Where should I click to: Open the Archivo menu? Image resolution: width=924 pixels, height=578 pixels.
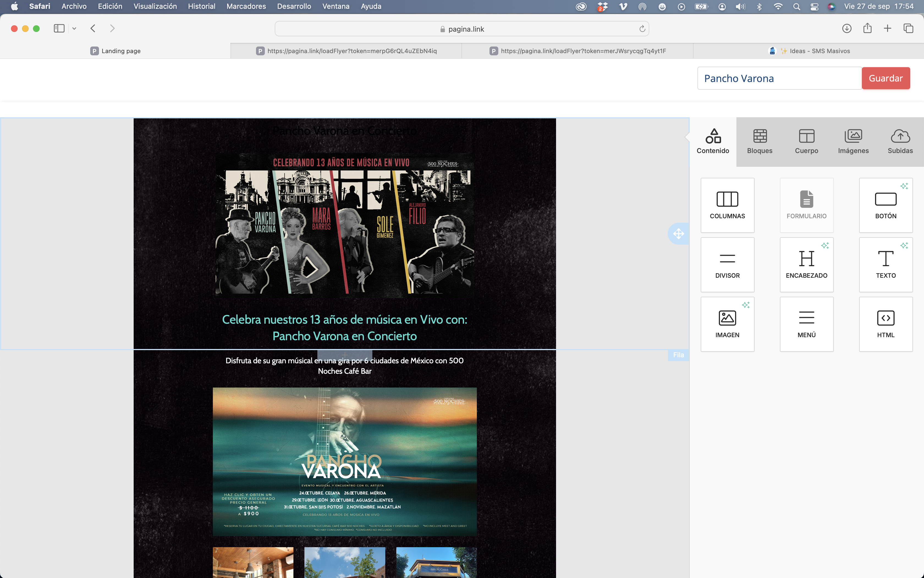click(x=74, y=7)
